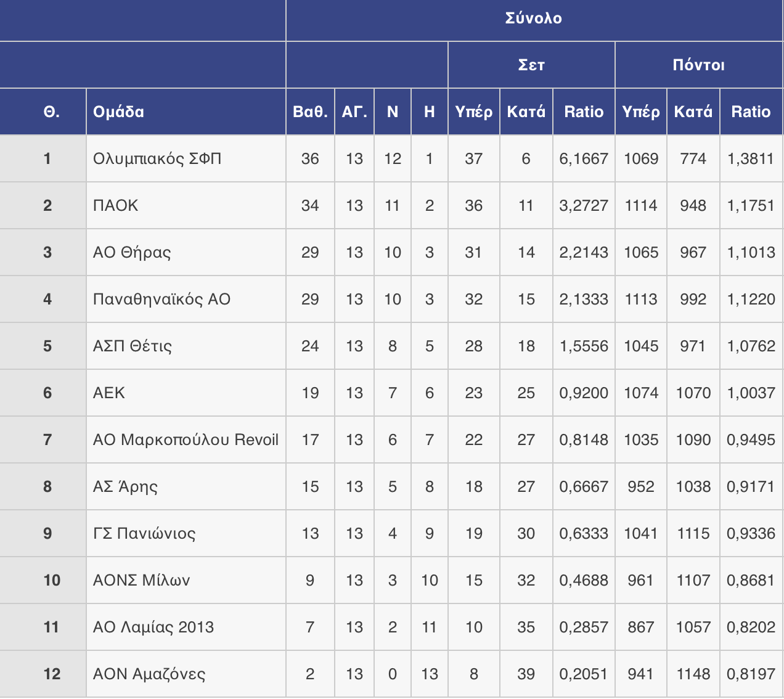The image size is (784, 699).
Task: Click the Πόντοι group header
Action: 698,65
